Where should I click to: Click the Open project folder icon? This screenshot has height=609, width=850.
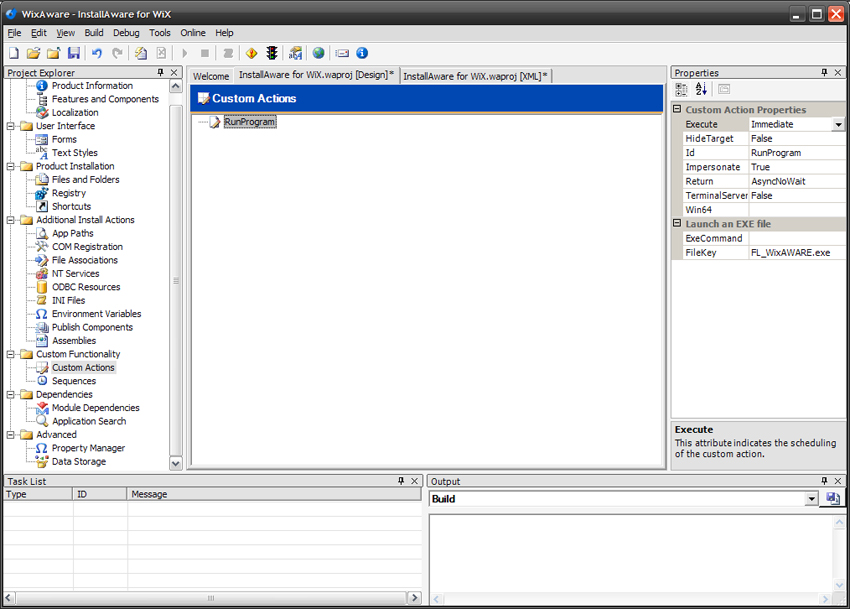coord(34,53)
